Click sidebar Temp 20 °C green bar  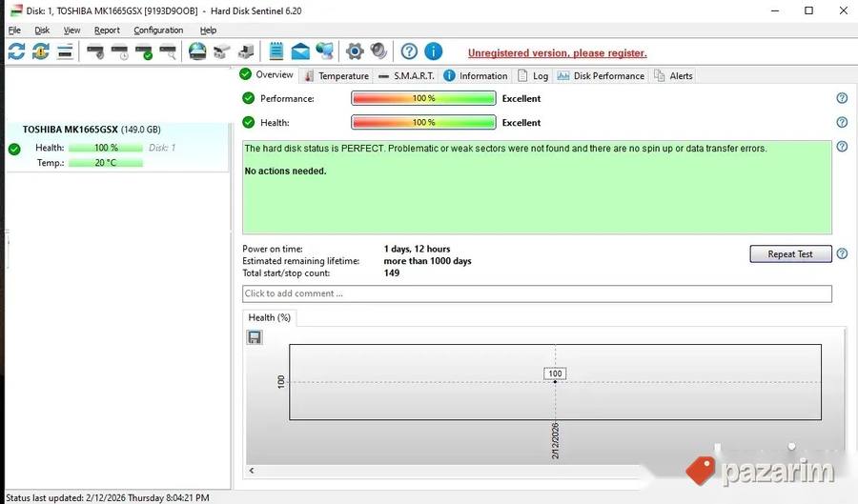coord(106,163)
